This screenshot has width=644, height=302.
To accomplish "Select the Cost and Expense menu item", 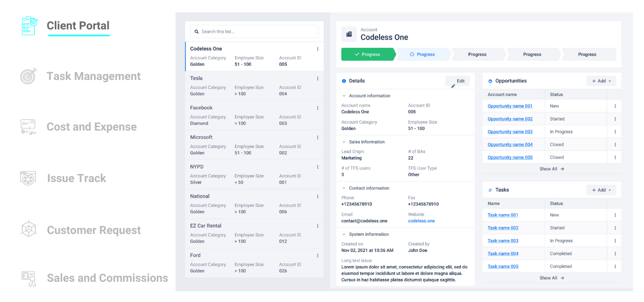I will [92, 127].
